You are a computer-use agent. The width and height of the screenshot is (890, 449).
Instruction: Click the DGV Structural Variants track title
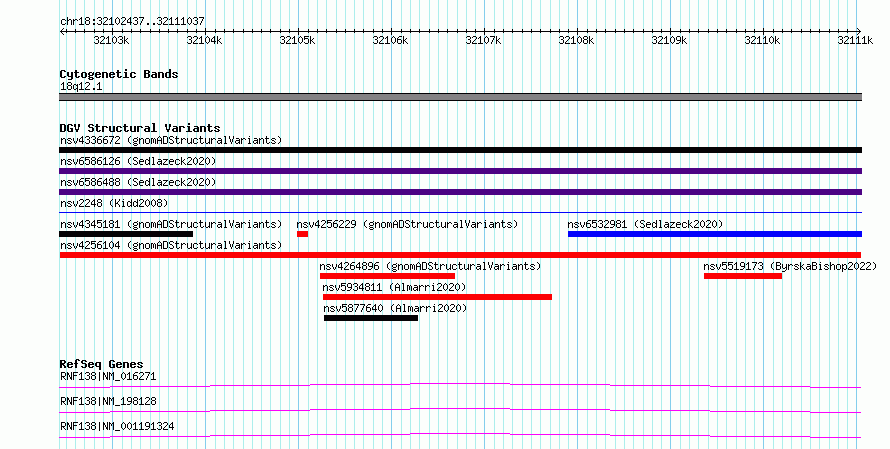(x=140, y=128)
